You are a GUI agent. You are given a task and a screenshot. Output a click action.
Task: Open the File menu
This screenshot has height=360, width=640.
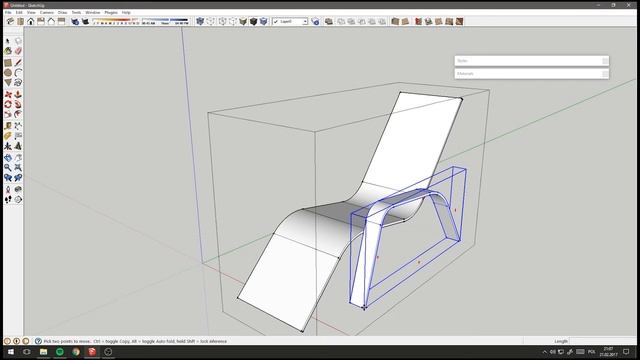coord(8,12)
